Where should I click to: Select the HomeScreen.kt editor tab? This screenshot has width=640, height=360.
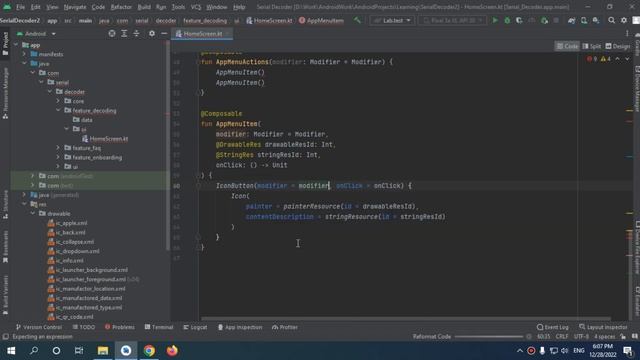point(202,33)
